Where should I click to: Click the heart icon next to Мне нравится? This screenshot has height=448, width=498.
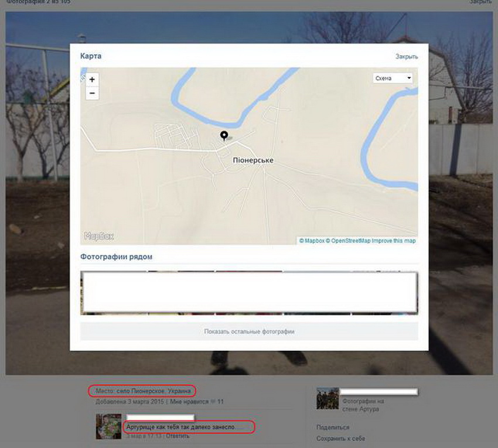tap(213, 402)
